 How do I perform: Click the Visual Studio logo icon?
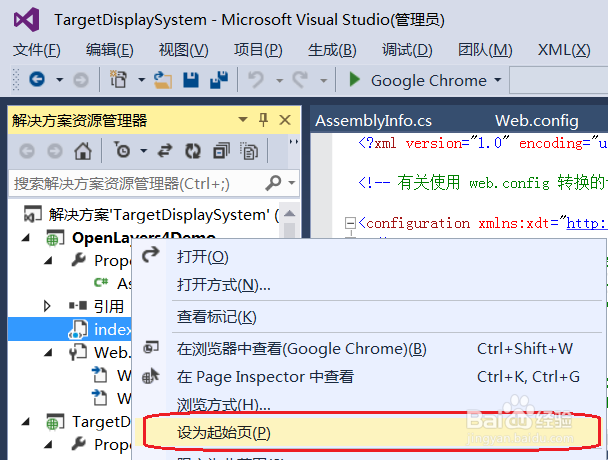(26, 19)
